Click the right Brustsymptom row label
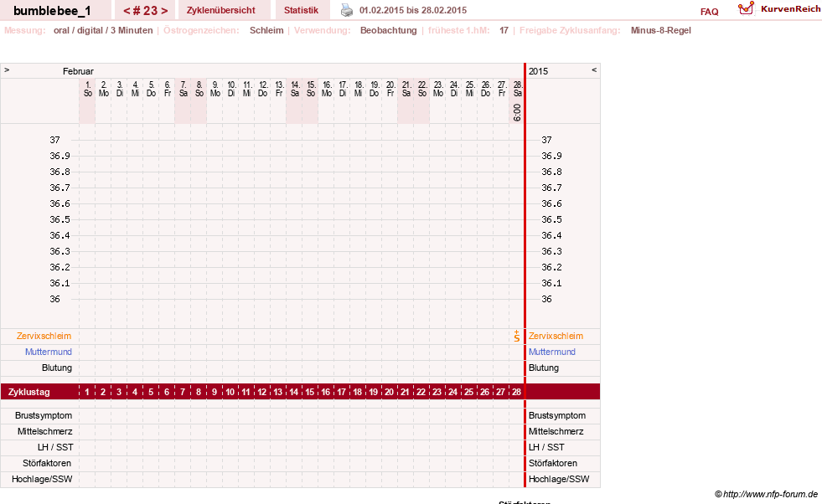The height and width of the screenshot is (504, 822). point(556,415)
